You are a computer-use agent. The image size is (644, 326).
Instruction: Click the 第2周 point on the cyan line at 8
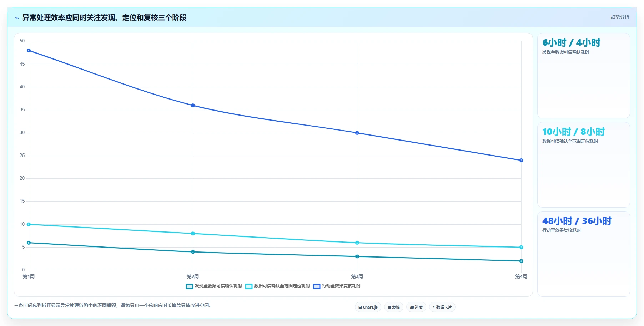193,234
